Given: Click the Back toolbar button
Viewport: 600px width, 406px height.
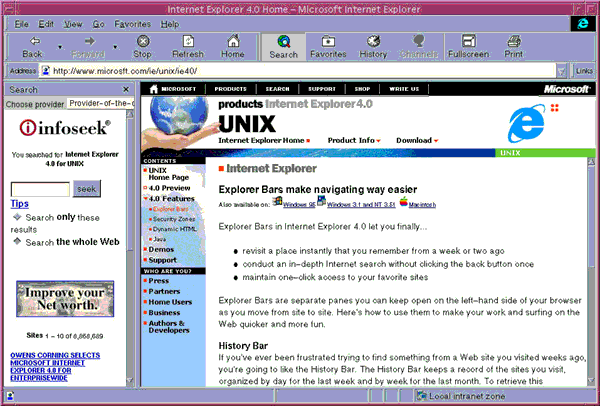Looking at the screenshot, I should click(33, 45).
